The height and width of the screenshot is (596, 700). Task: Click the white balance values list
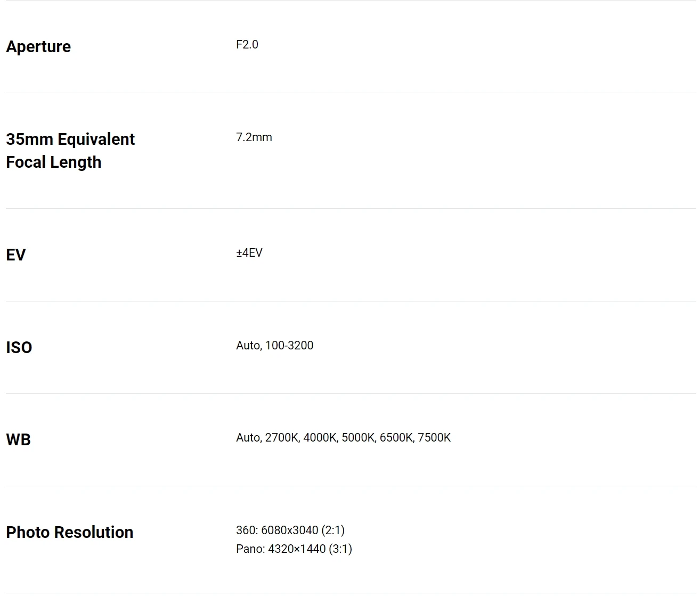(x=343, y=438)
